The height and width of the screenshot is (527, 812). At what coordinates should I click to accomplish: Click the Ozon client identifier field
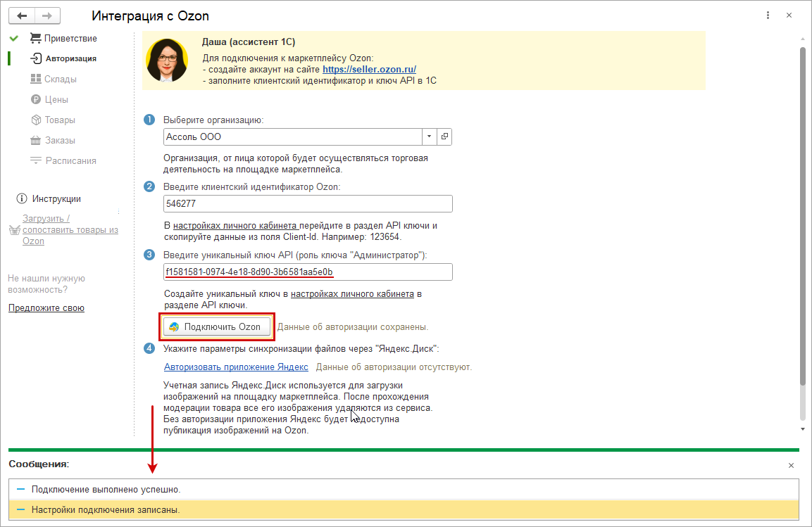(307, 204)
